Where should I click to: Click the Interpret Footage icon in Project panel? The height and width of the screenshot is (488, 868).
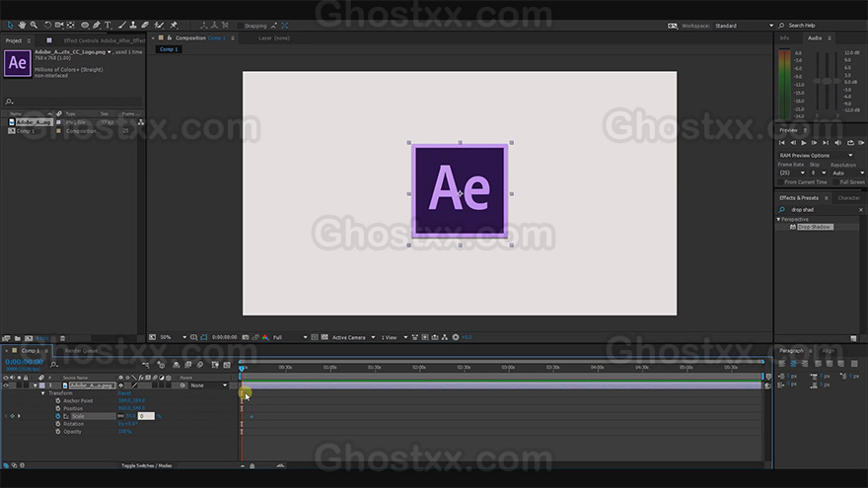coord(6,338)
